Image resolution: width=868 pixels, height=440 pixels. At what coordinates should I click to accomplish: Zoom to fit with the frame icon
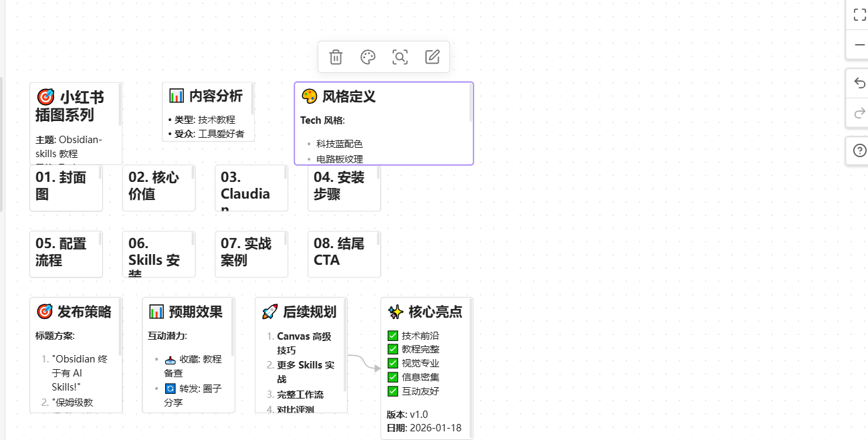click(x=859, y=15)
